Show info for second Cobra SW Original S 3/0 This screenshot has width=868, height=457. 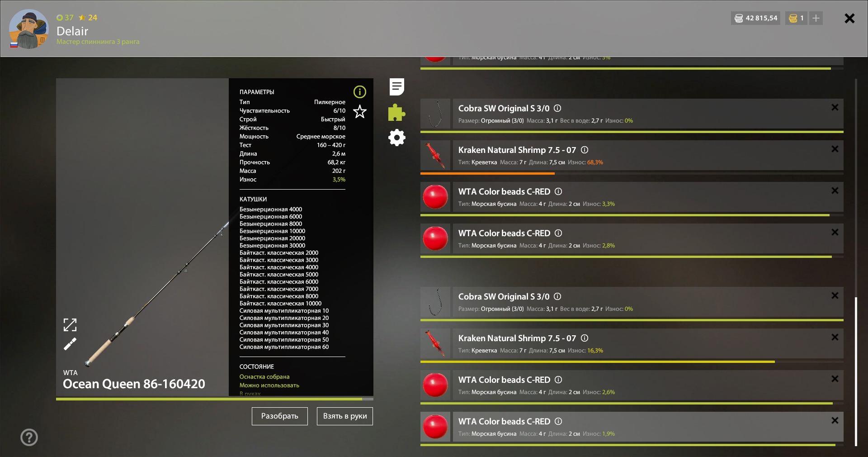coord(557,296)
